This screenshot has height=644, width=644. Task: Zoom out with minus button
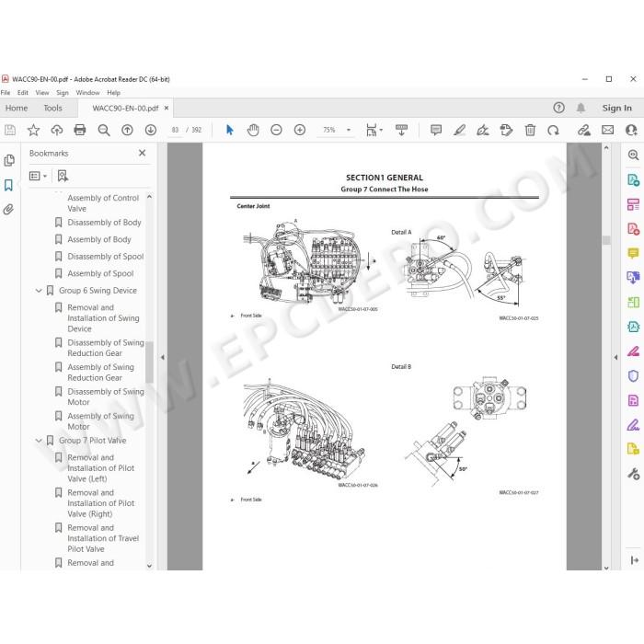click(x=276, y=131)
